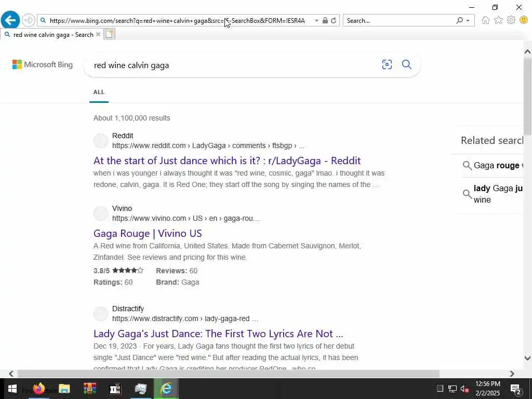
Task: Select related search 'Gaga rouge'
Action: coord(493,166)
